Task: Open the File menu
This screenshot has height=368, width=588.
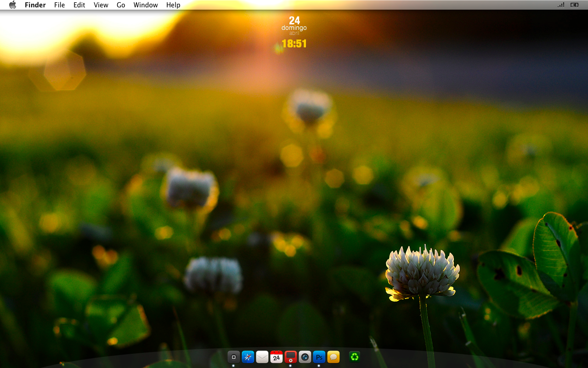Action: [59, 5]
